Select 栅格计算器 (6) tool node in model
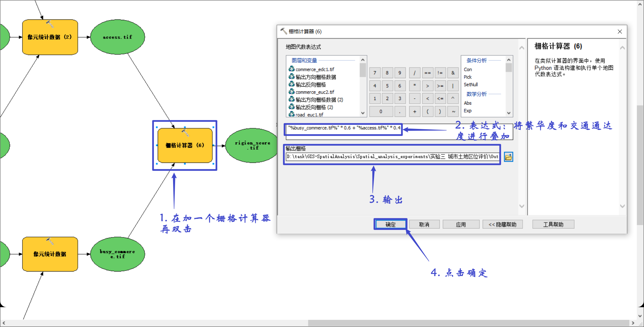 tap(185, 145)
